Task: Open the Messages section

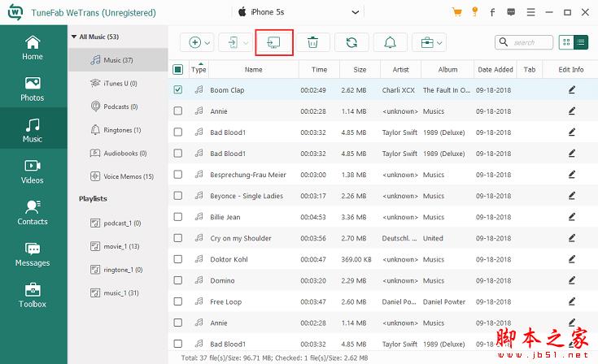Action: pos(33,254)
